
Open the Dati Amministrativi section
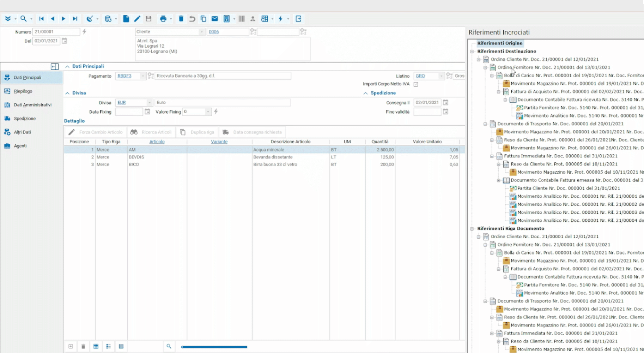32,105
